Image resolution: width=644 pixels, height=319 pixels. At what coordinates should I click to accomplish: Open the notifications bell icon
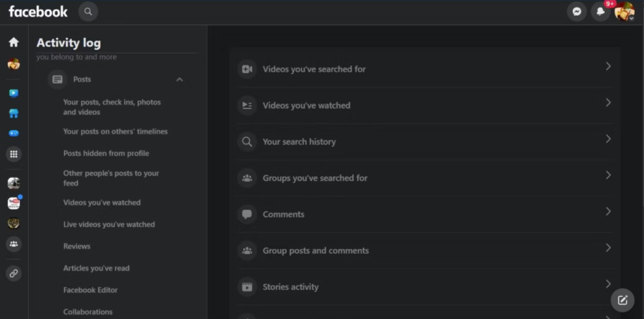tap(600, 12)
